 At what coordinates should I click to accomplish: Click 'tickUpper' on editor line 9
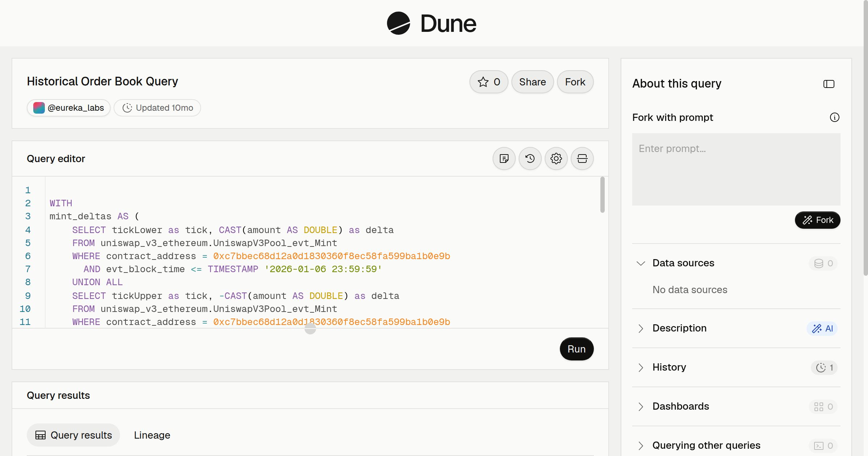137,296
